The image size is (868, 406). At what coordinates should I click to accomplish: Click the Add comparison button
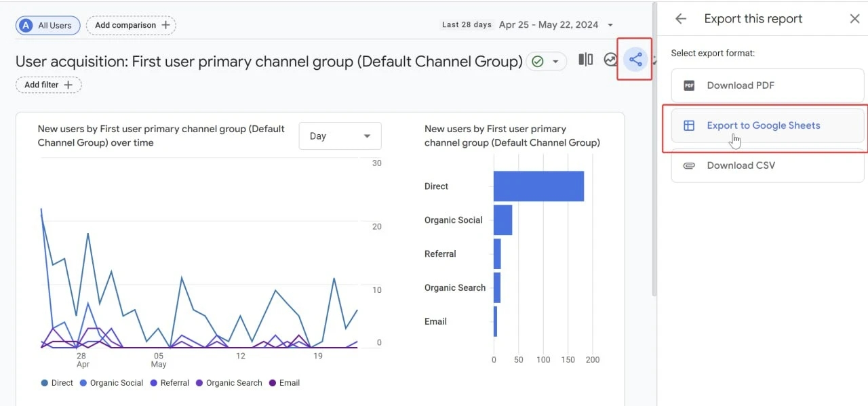pyautogui.click(x=131, y=26)
